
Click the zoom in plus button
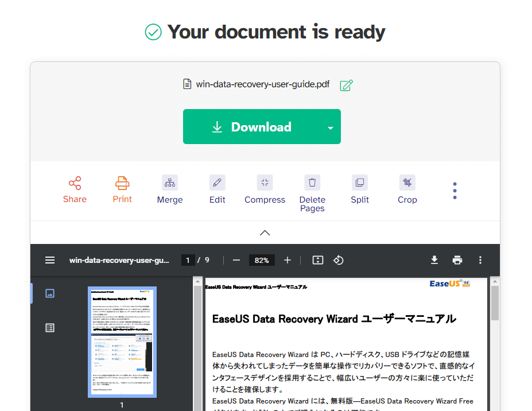click(x=288, y=260)
